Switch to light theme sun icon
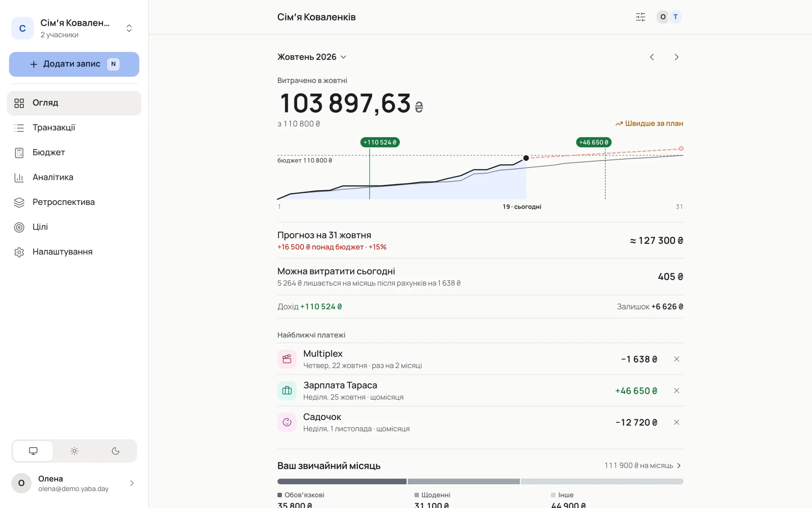812x508 pixels. (74, 451)
